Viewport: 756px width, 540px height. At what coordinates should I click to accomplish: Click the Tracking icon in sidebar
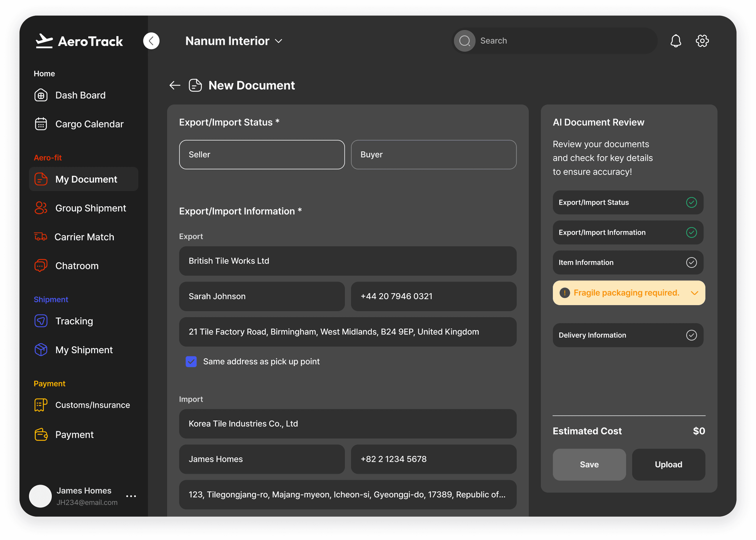[x=41, y=321]
